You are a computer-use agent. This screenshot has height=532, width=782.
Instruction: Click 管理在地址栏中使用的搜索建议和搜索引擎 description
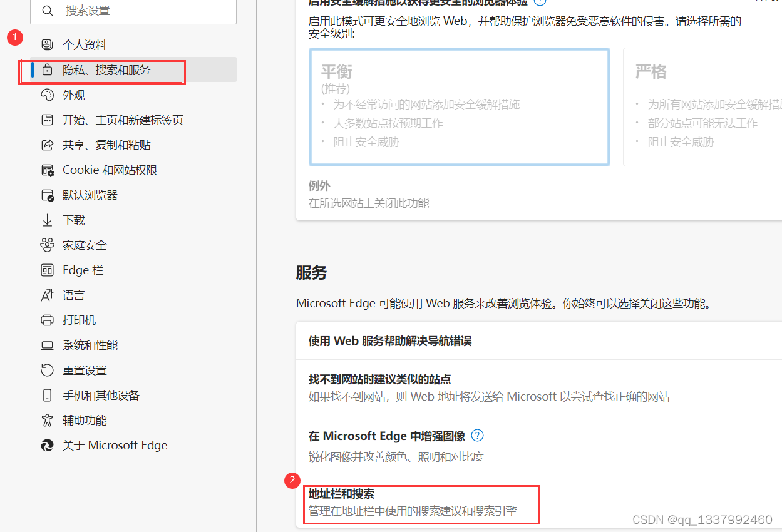point(413,511)
